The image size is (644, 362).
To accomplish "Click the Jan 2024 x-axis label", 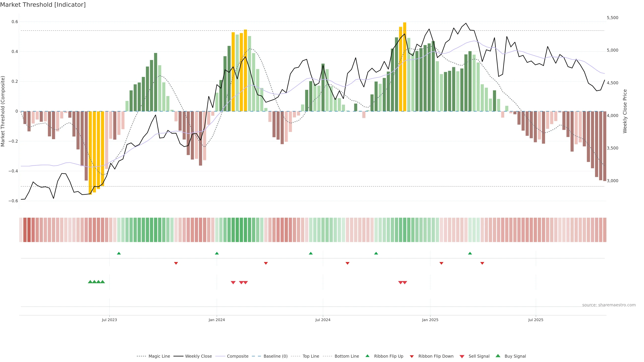I will [217, 320].
